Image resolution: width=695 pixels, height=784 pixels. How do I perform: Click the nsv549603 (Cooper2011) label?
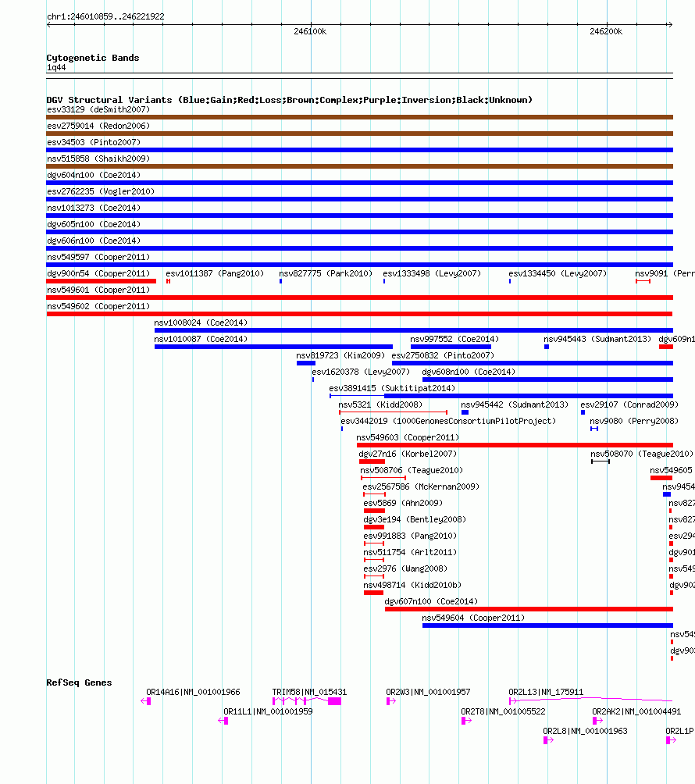(x=408, y=438)
